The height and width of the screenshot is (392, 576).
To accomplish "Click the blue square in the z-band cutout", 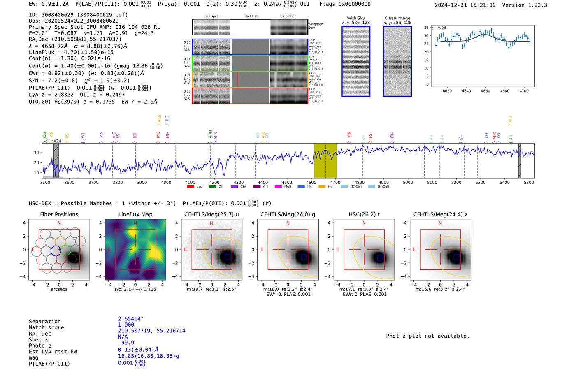I will [456, 257].
